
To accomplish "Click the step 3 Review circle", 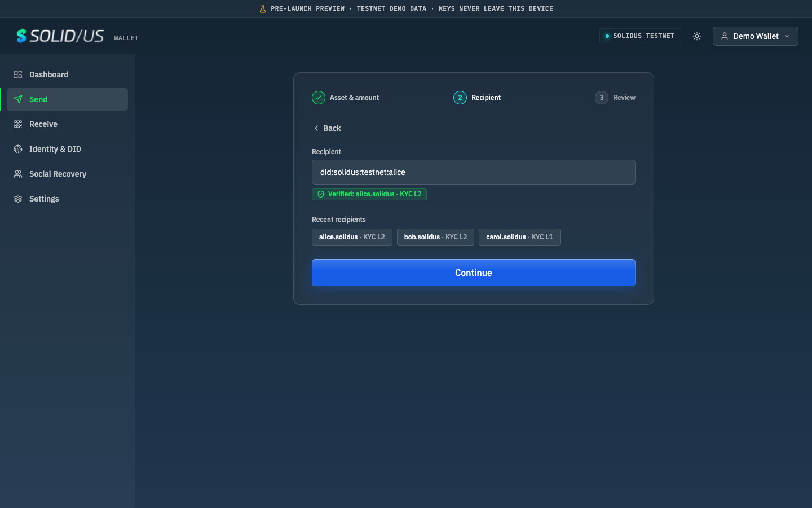I will point(602,98).
